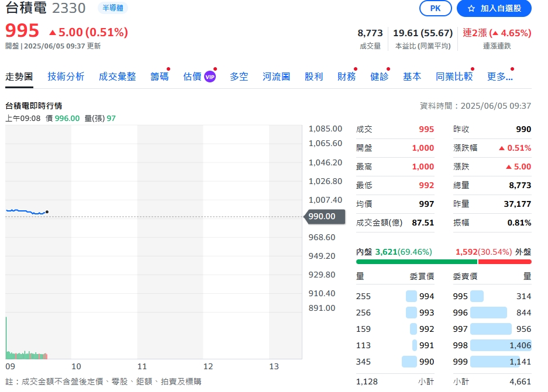548x392 pixels.
Task: Click the tall opening volume bar
Action: (x=6, y=338)
